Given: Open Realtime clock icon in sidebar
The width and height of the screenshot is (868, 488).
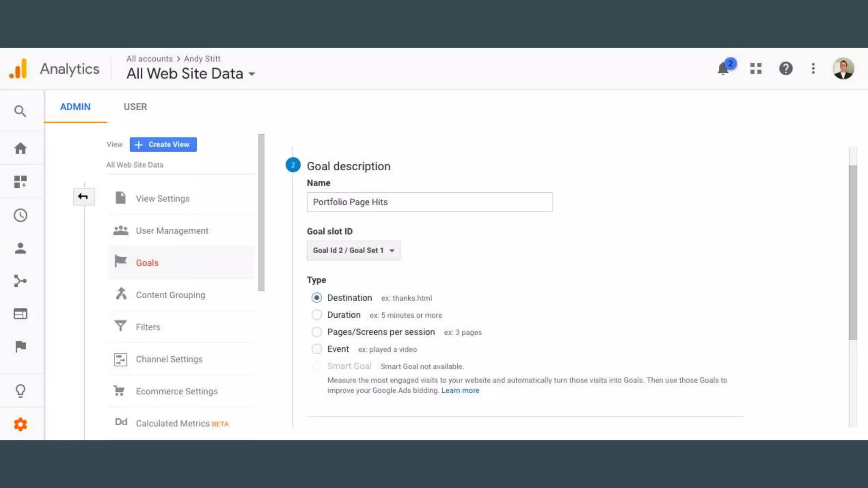Looking at the screenshot, I should point(20,215).
